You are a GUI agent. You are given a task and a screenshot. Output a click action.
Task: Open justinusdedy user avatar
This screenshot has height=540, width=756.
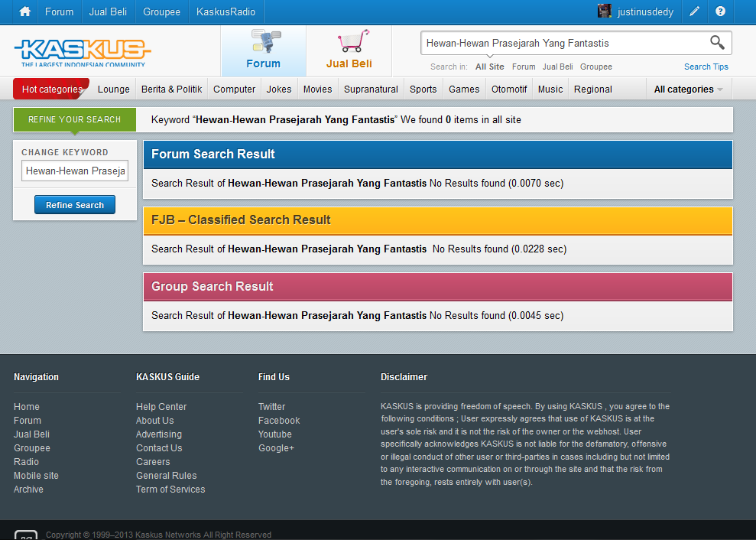pyautogui.click(x=605, y=11)
